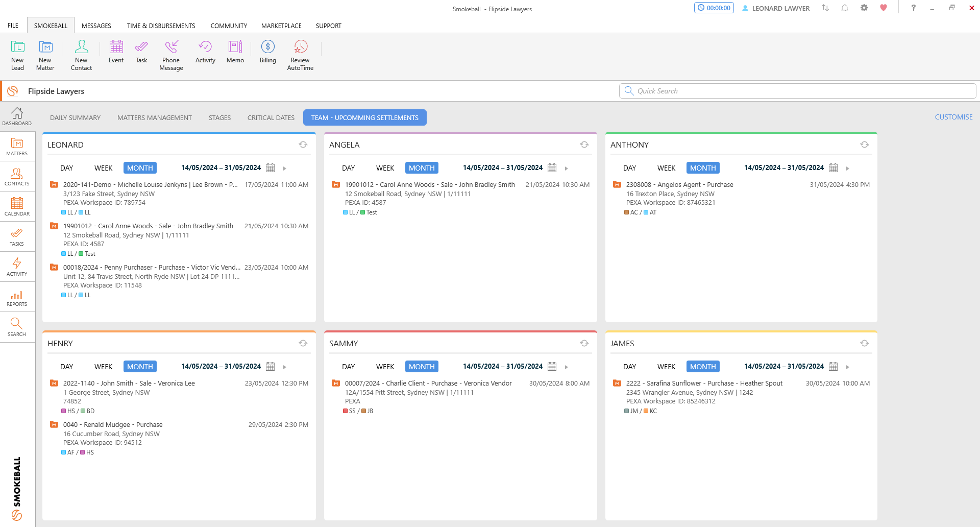Open Tasks in the sidebar
The height and width of the screenshot is (527, 980).
pos(17,237)
